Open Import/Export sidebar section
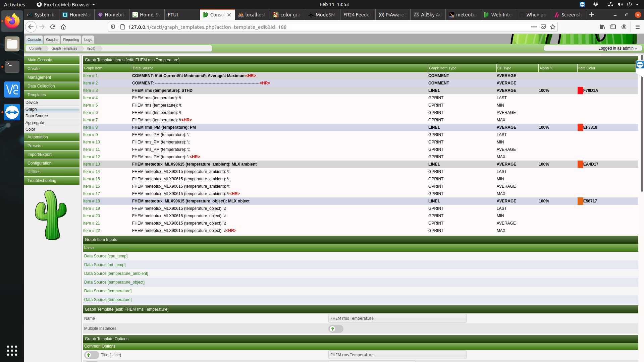The width and height of the screenshot is (644, 362). coord(52,155)
